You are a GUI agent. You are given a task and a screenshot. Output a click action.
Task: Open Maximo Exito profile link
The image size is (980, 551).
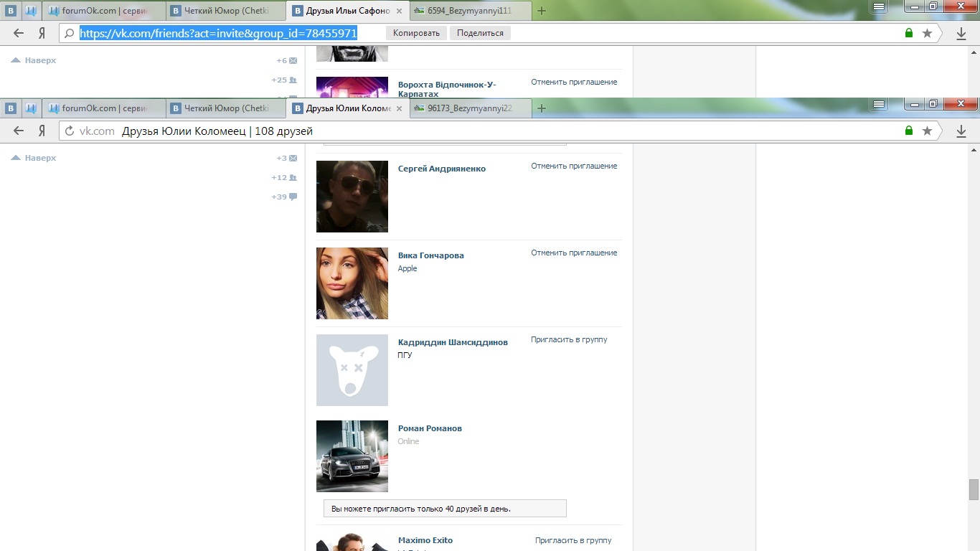[x=425, y=540]
